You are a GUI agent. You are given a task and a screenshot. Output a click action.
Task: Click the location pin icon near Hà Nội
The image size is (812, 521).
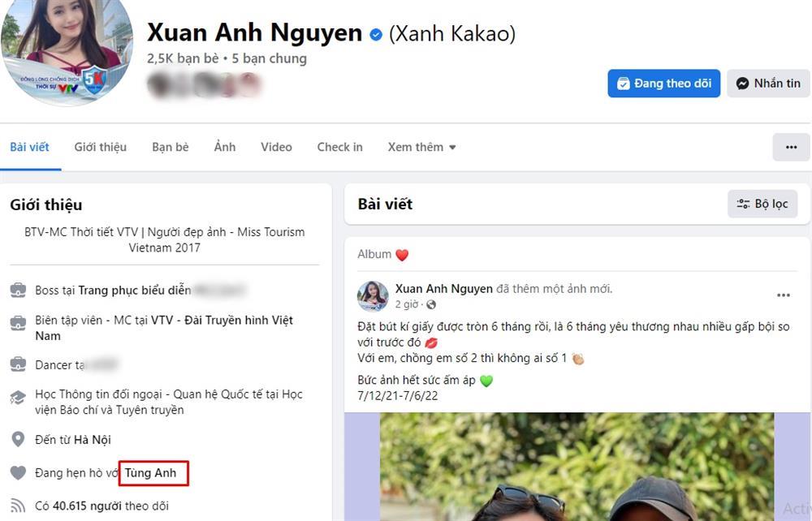[18, 440]
